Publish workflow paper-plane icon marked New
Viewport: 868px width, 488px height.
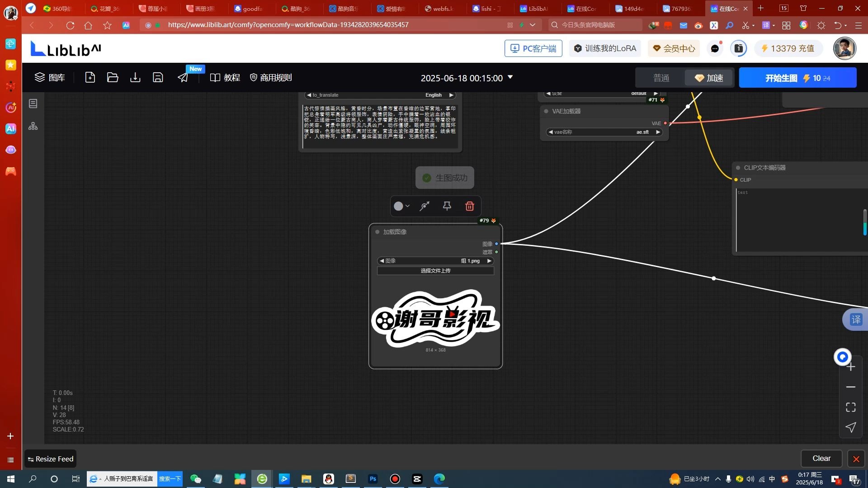[x=183, y=78]
